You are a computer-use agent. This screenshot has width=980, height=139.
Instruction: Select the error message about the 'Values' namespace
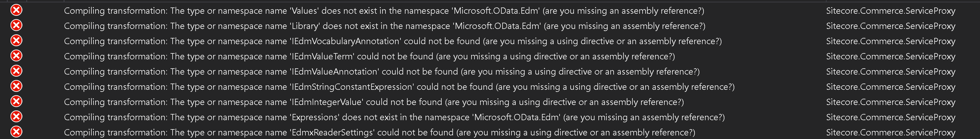point(384,11)
